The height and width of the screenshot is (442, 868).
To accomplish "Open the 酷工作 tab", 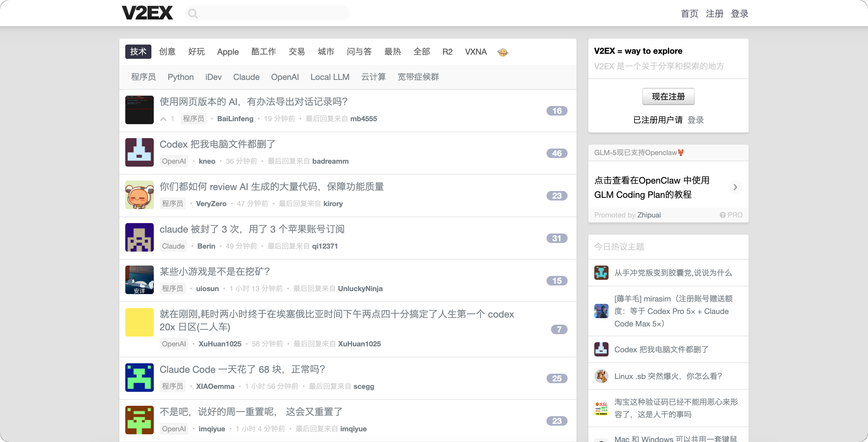I will coord(264,52).
